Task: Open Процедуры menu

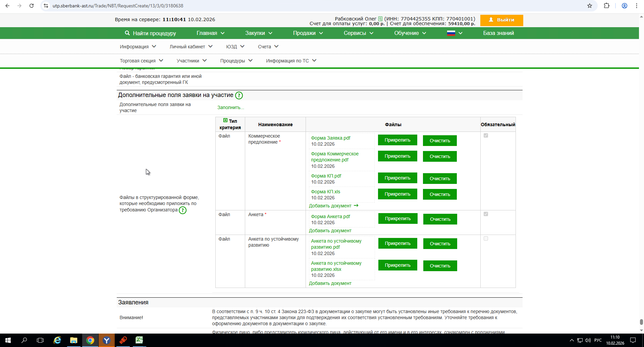Action: pyautogui.click(x=236, y=61)
